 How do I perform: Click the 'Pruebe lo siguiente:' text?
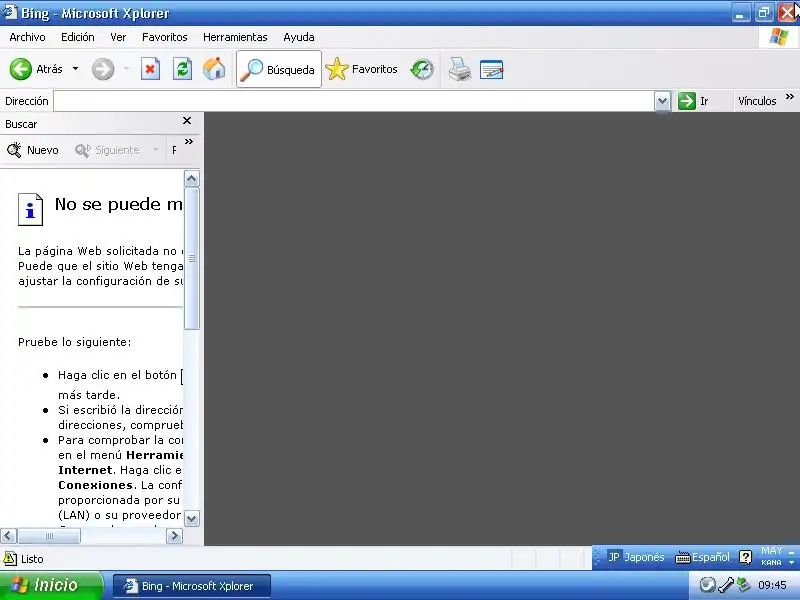74,342
